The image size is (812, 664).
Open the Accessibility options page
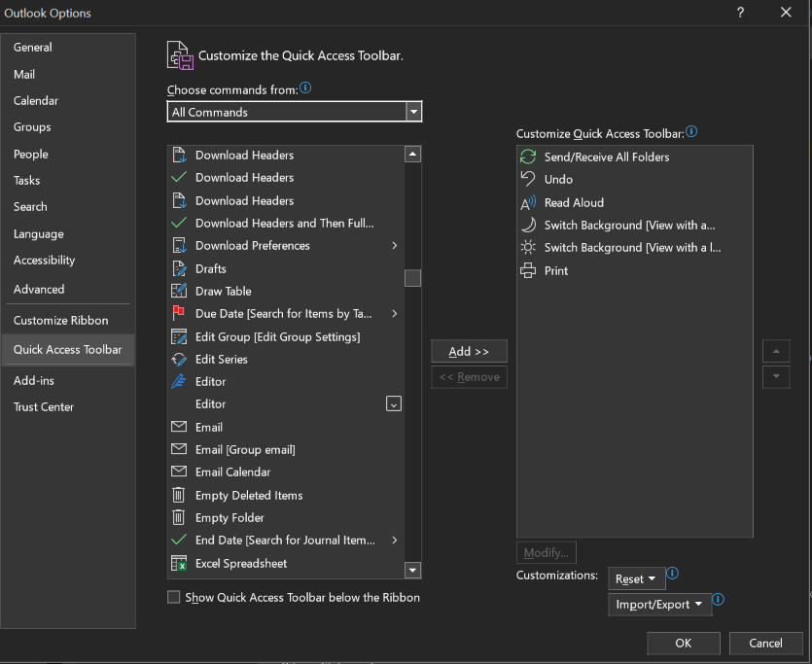pyautogui.click(x=44, y=260)
